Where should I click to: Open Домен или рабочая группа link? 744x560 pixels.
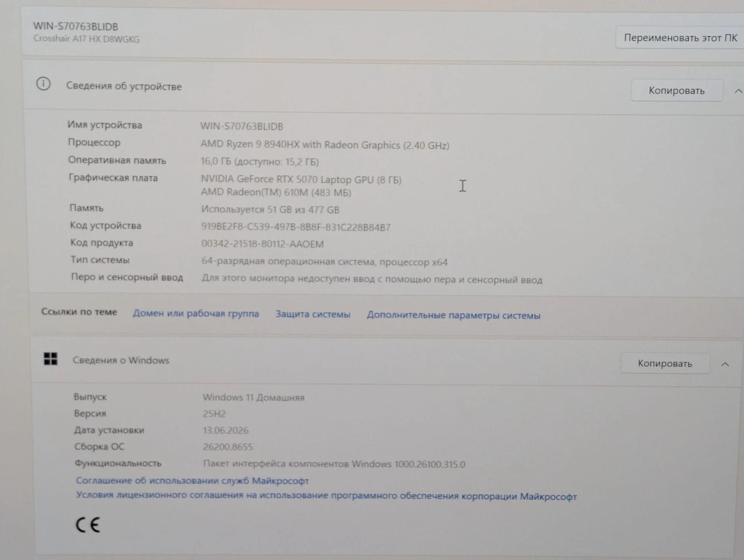pos(196,313)
